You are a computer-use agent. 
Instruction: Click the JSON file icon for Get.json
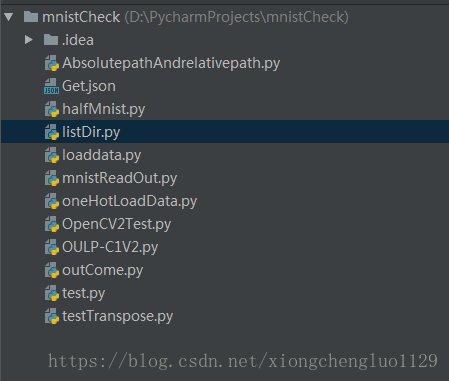pyautogui.click(x=51, y=86)
